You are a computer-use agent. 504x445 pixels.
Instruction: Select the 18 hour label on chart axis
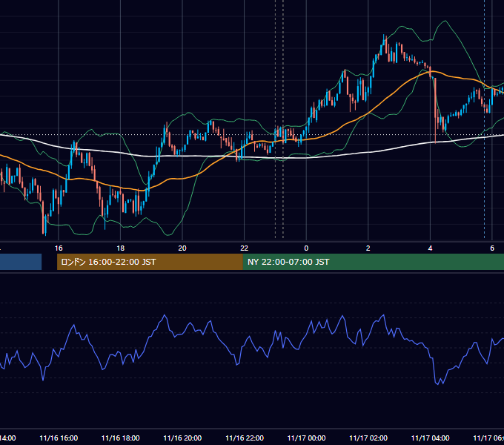tap(120, 248)
